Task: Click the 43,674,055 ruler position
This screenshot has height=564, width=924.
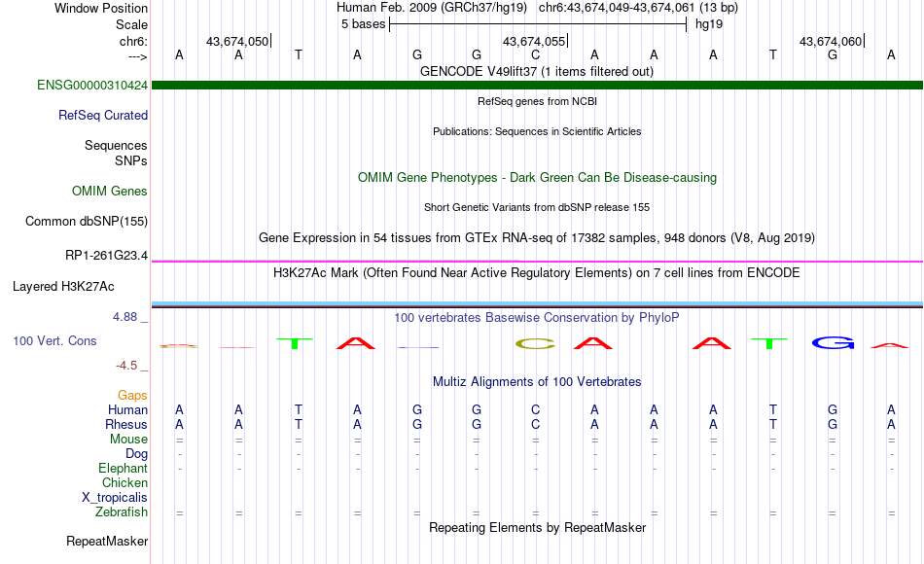Action: (x=534, y=41)
